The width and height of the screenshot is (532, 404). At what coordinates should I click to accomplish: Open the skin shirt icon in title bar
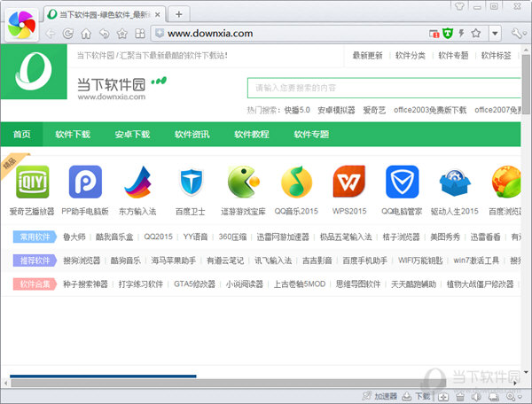point(459,6)
